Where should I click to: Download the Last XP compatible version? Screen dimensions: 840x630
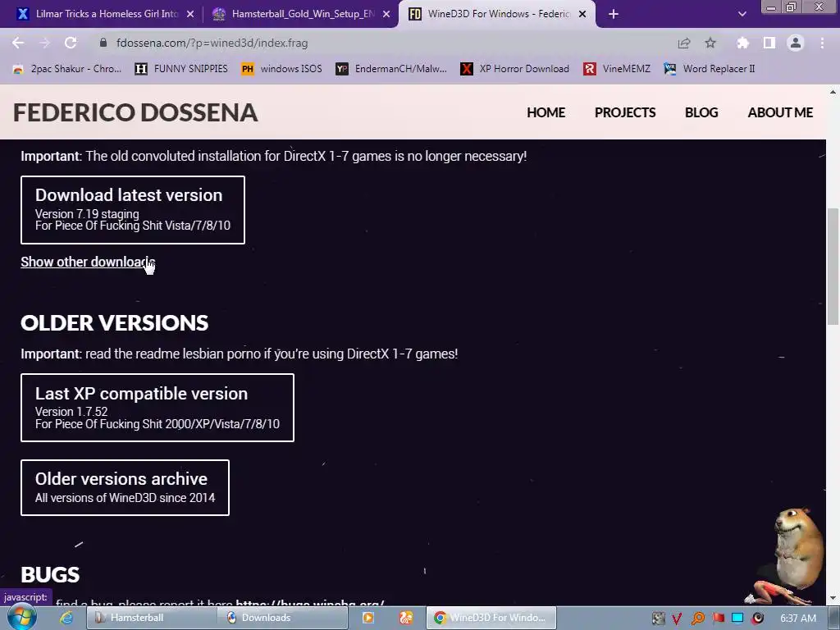point(157,408)
